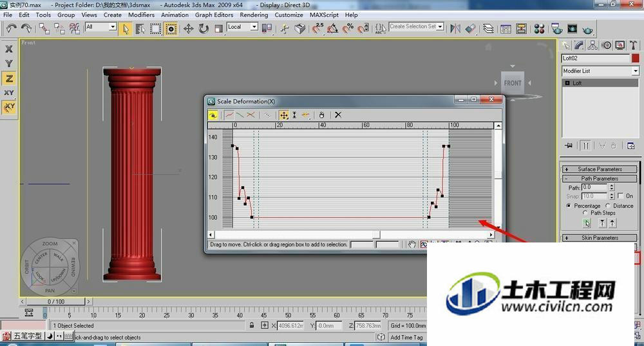Open the Modifiers menu
This screenshot has width=644, height=346.
(x=141, y=15)
